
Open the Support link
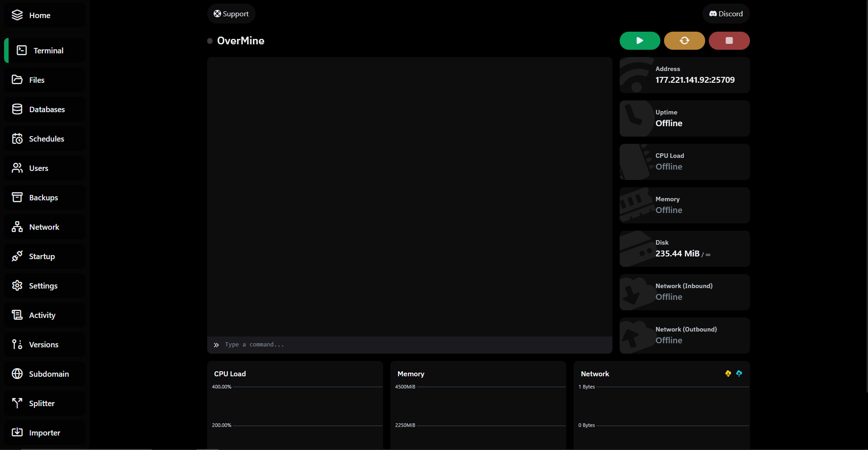coord(231,14)
